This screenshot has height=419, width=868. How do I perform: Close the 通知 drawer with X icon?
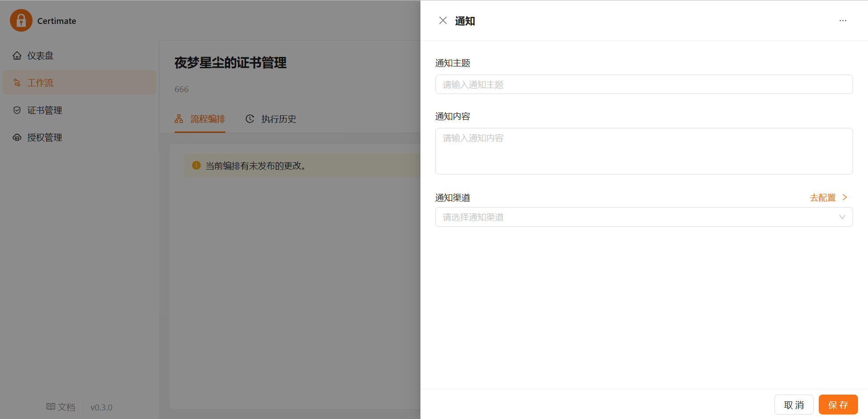(x=443, y=21)
